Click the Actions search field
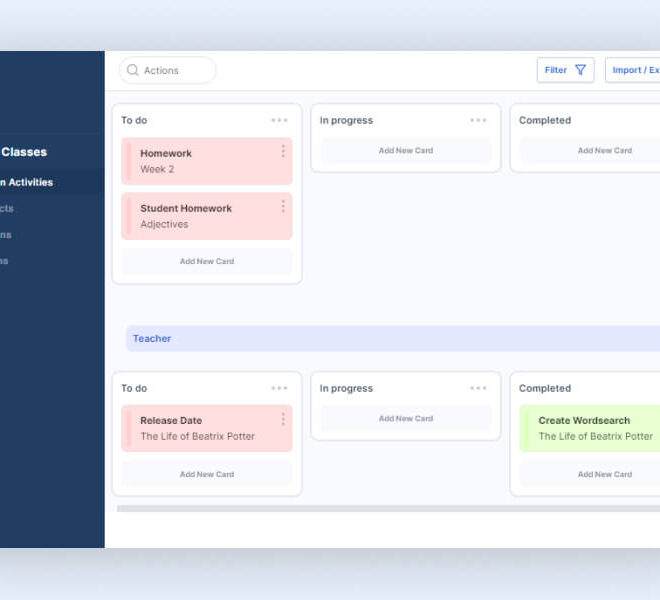 (x=175, y=71)
